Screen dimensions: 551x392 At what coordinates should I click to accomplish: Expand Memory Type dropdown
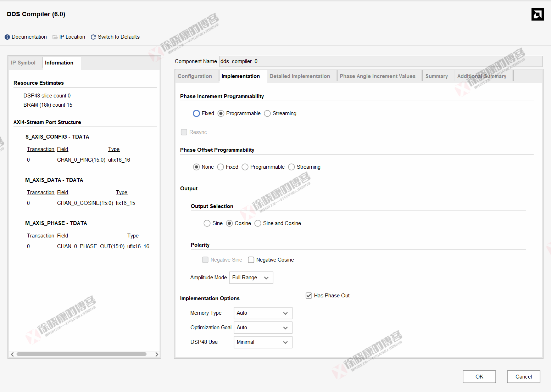(263, 313)
